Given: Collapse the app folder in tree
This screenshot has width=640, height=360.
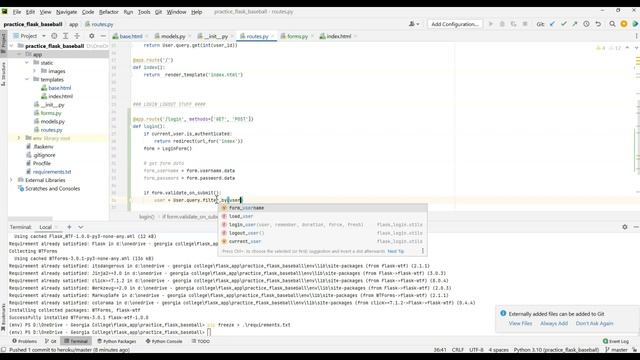Looking at the screenshot, I should [19, 54].
